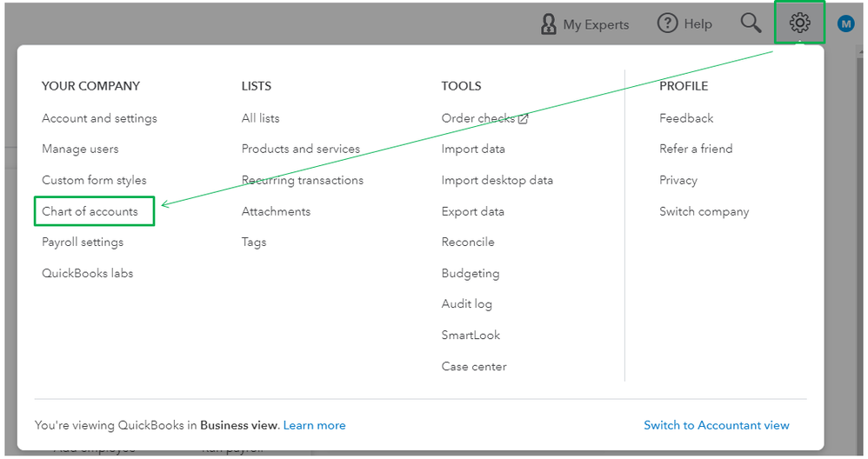
Task: Select Account and settings
Action: tap(99, 118)
